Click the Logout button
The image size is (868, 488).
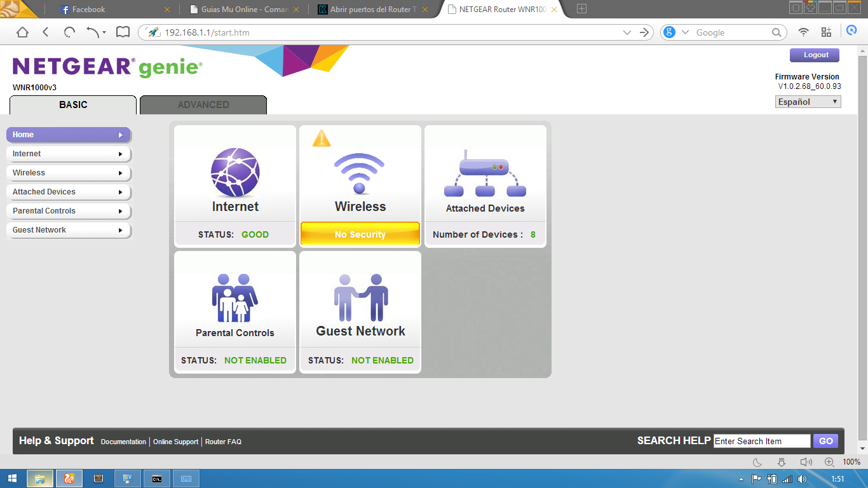[x=815, y=55]
